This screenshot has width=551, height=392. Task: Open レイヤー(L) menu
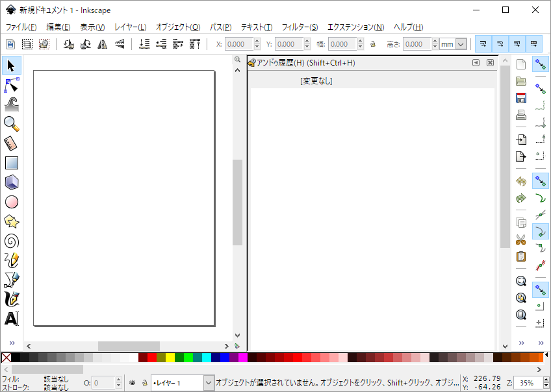131,27
